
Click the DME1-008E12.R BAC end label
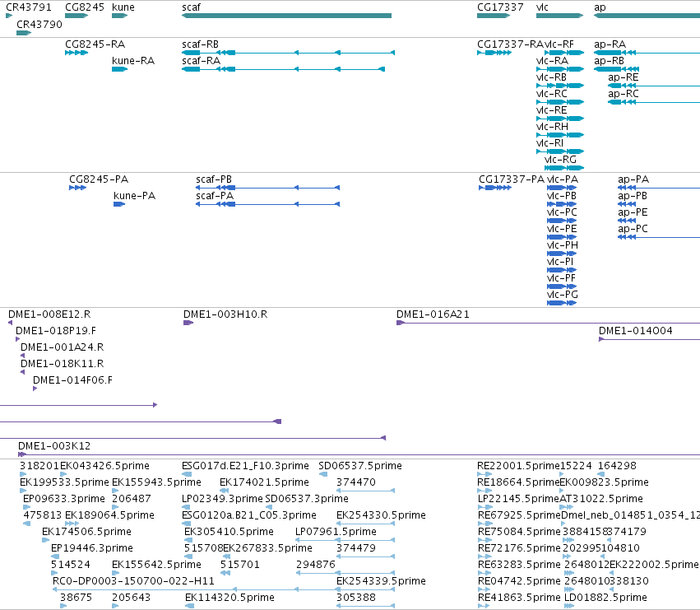click(49, 314)
